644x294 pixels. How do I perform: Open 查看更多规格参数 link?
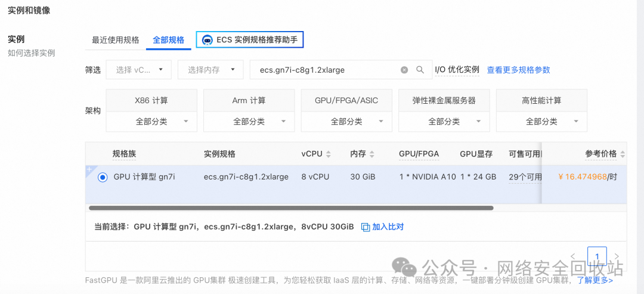[518, 70]
